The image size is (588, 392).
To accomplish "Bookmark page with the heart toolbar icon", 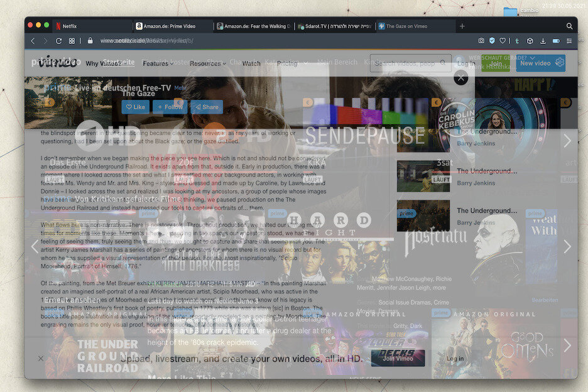I will tap(503, 40).
